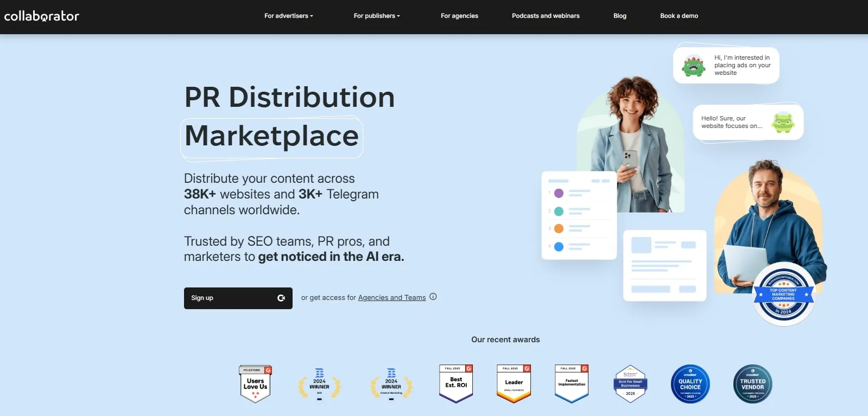
Task: Click the purple dot in the list card
Action: (559, 193)
